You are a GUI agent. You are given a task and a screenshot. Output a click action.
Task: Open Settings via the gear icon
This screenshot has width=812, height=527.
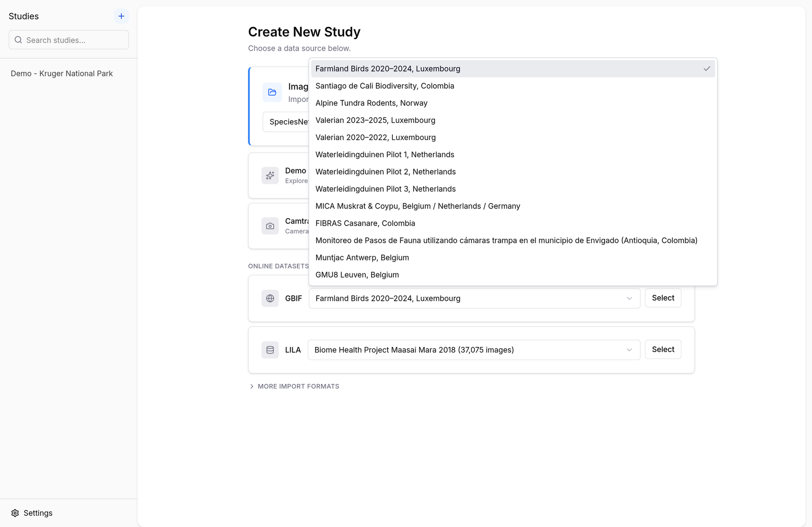[x=15, y=513]
